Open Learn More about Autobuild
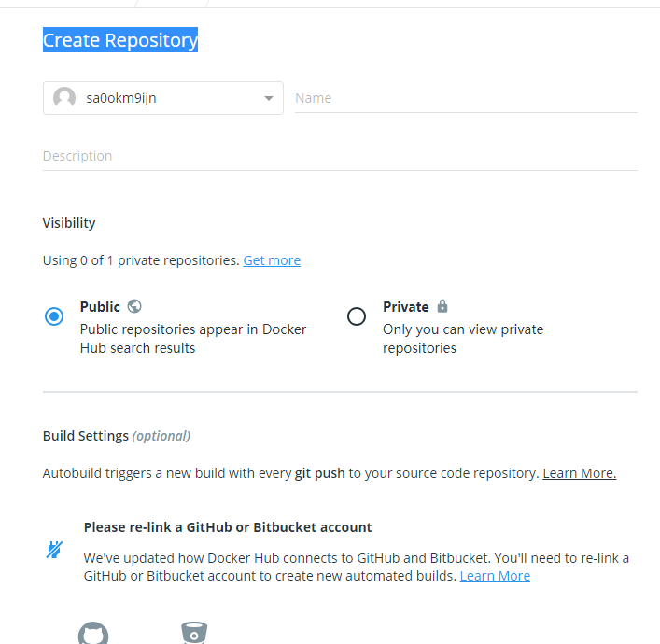660x644 pixels. click(x=579, y=473)
